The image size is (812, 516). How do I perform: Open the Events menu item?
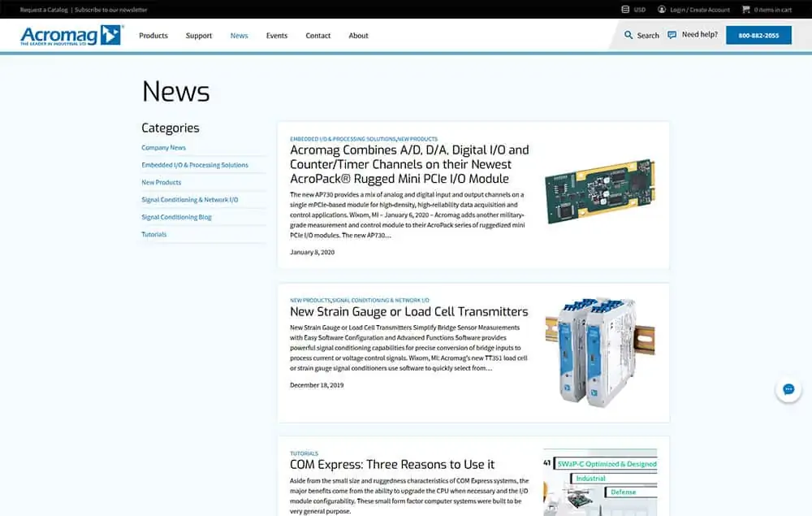(x=277, y=36)
